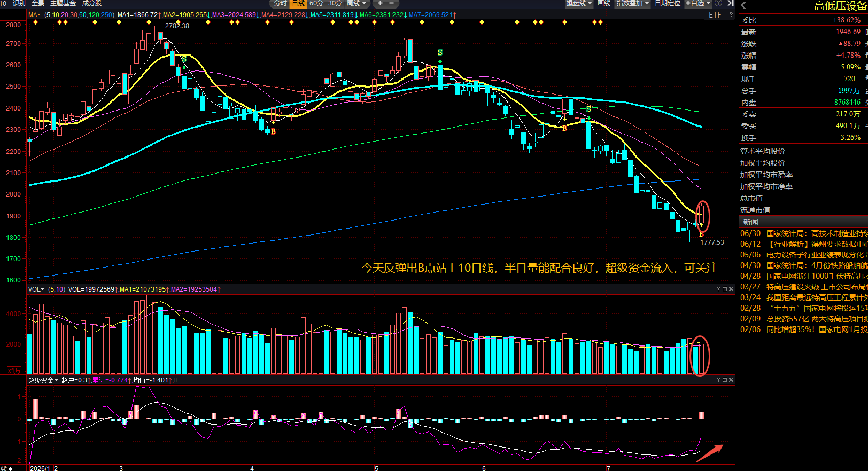Zoom in chart with plus button
Viewport: 868px width, 471px height.
pos(380,3)
